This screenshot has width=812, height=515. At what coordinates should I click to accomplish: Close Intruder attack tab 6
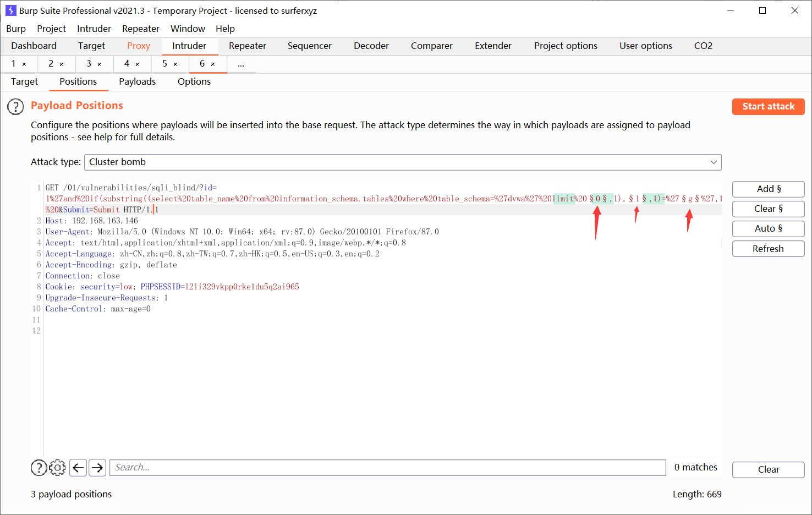(213, 64)
